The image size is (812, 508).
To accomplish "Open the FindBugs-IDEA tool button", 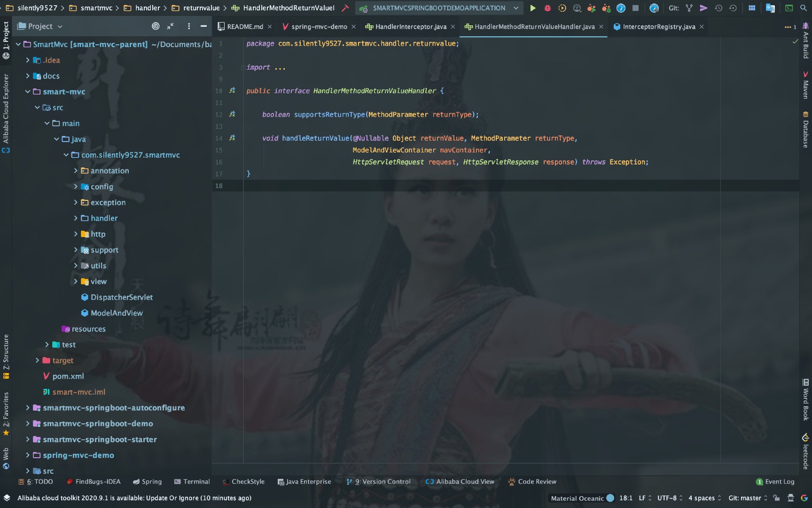I will pyautogui.click(x=93, y=482).
